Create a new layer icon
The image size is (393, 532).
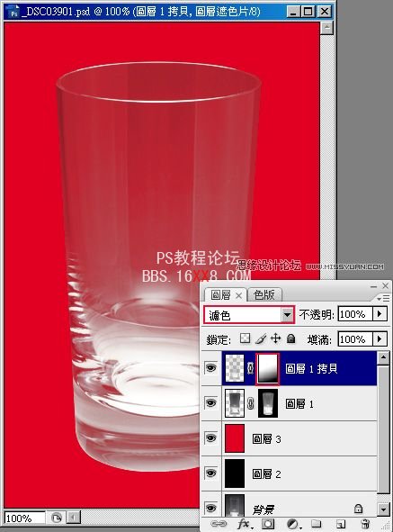coord(341,524)
